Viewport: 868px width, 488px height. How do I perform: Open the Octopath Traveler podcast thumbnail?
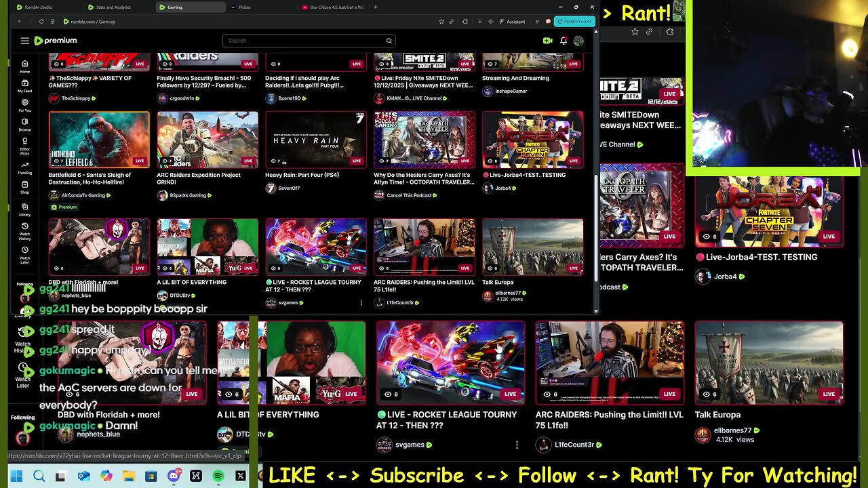(425, 140)
